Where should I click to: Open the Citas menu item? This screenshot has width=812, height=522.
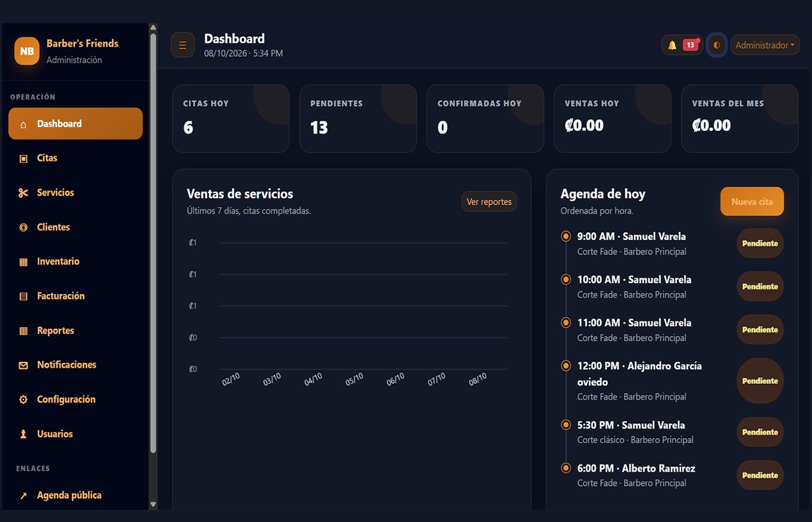[75, 158]
